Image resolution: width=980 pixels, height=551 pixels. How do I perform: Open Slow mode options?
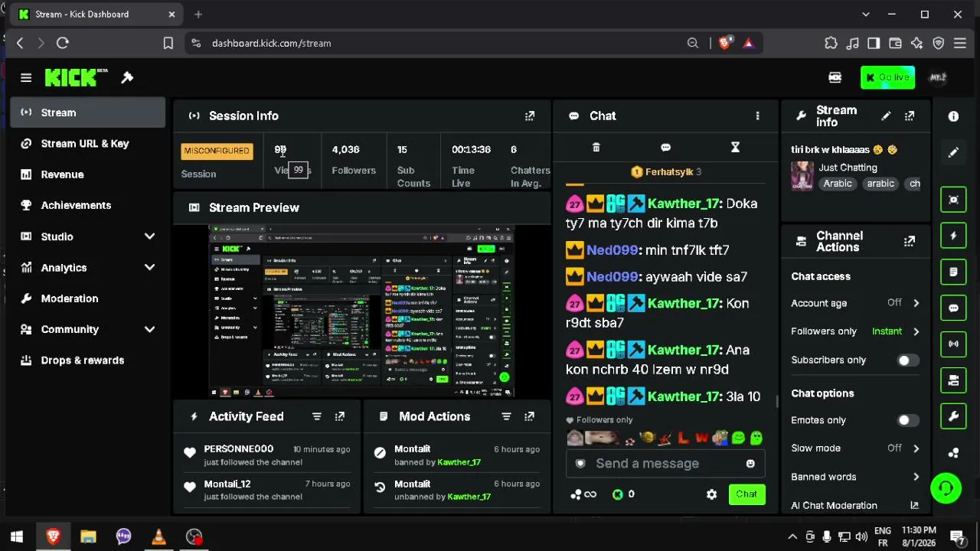point(855,448)
